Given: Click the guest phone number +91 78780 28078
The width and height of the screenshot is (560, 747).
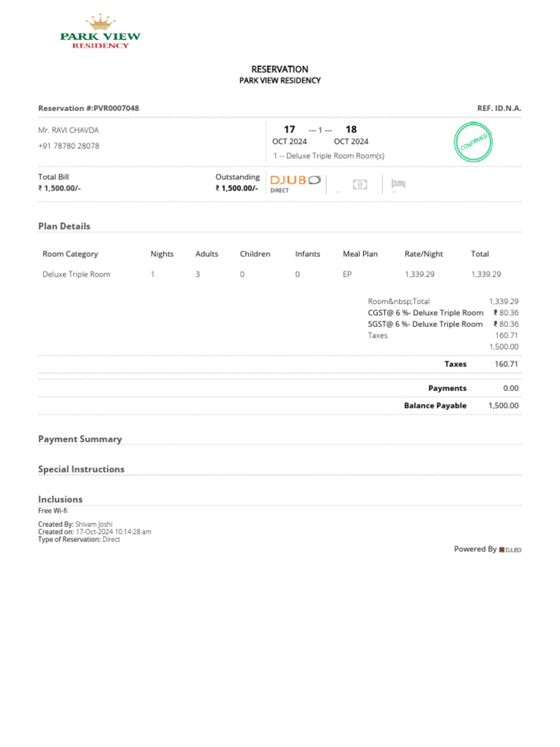Looking at the screenshot, I should [x=69, y=146].
